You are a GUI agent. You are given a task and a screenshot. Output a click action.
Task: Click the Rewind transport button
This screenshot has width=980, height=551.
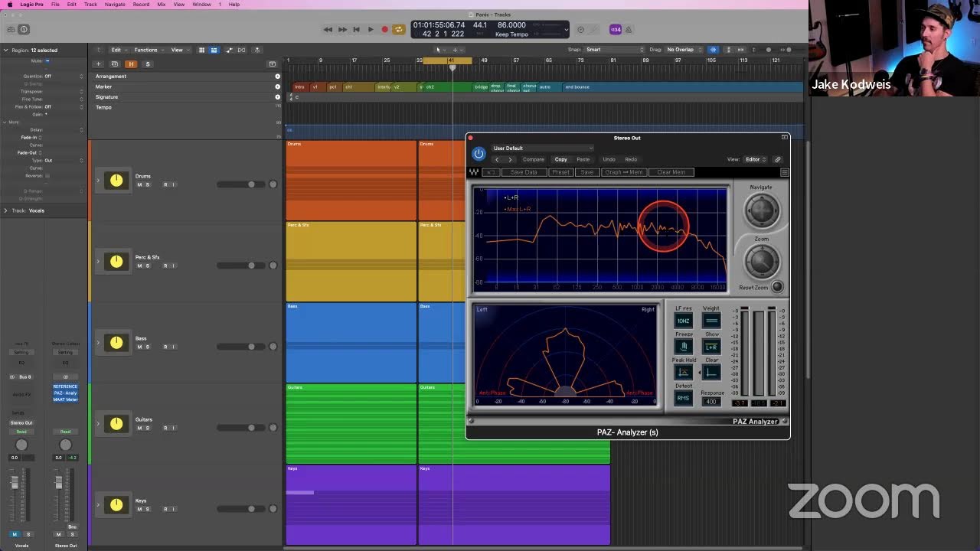[328, 30]
